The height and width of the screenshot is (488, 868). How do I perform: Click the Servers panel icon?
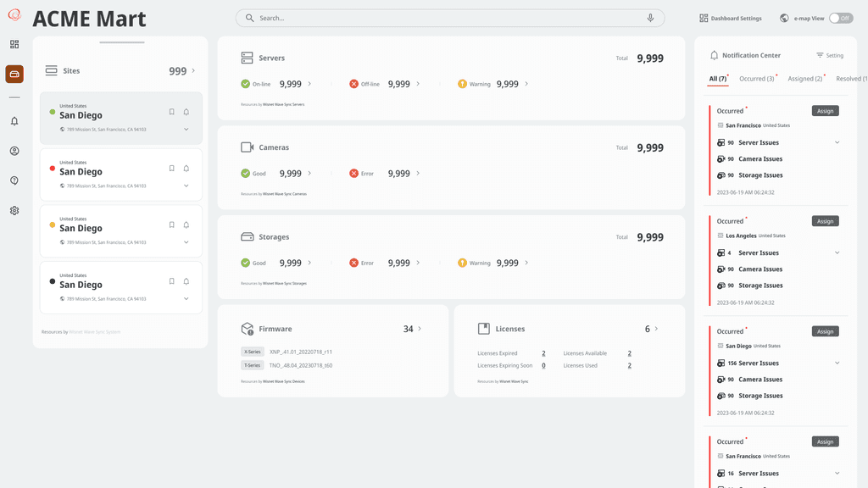click(x=247, y=58)
